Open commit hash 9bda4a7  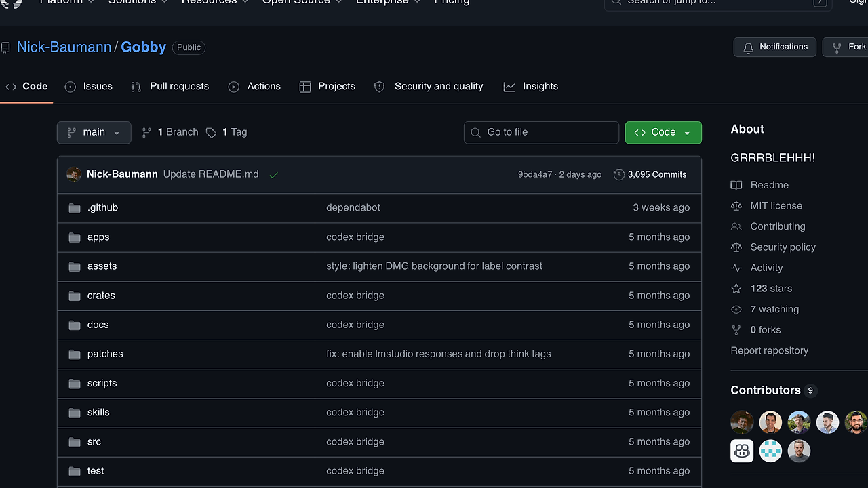click(x=535, y=174)
